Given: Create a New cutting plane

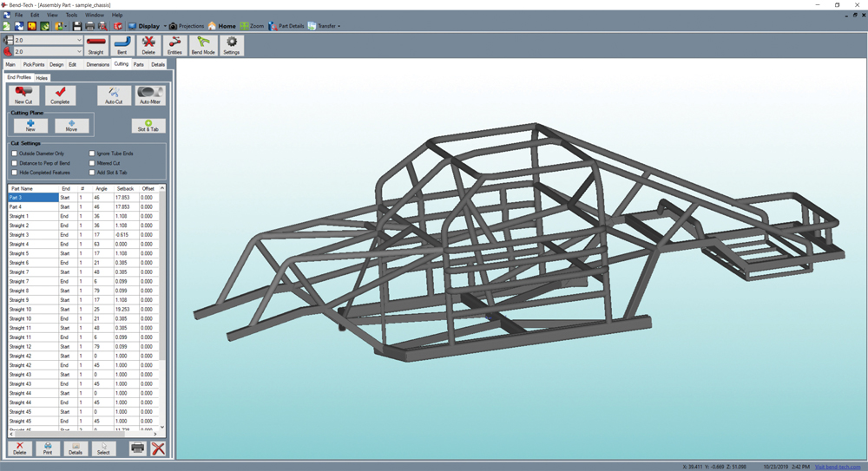Looking at the screenshot, I should pos(30,126).
